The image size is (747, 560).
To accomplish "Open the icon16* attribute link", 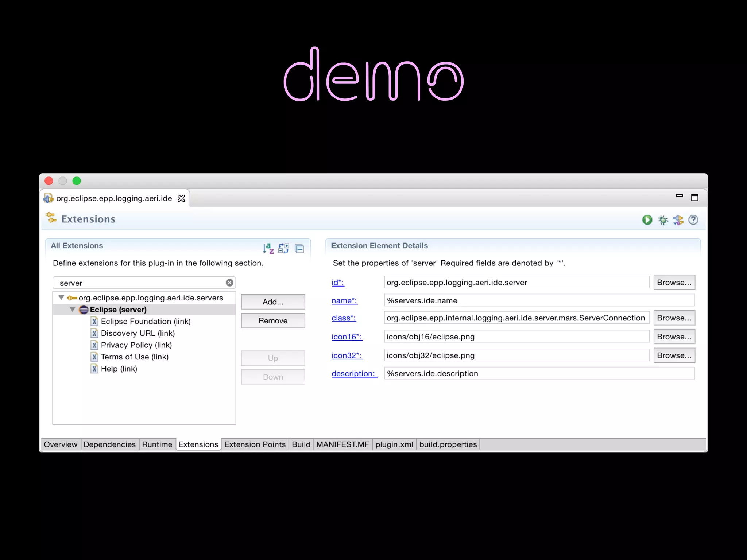I will click(347, 337).
